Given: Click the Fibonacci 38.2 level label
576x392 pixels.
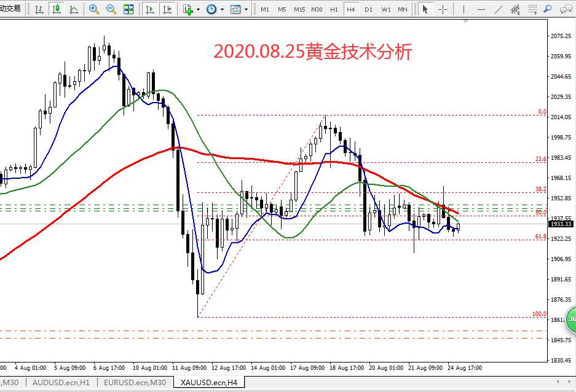Looking at the screenshot, I should [541, 189].
